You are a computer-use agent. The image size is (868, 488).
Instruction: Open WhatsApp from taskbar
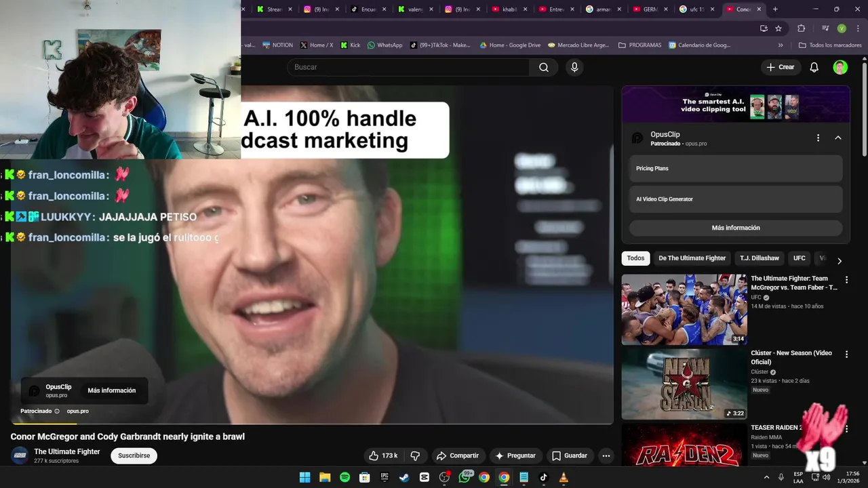pos(465,477)
